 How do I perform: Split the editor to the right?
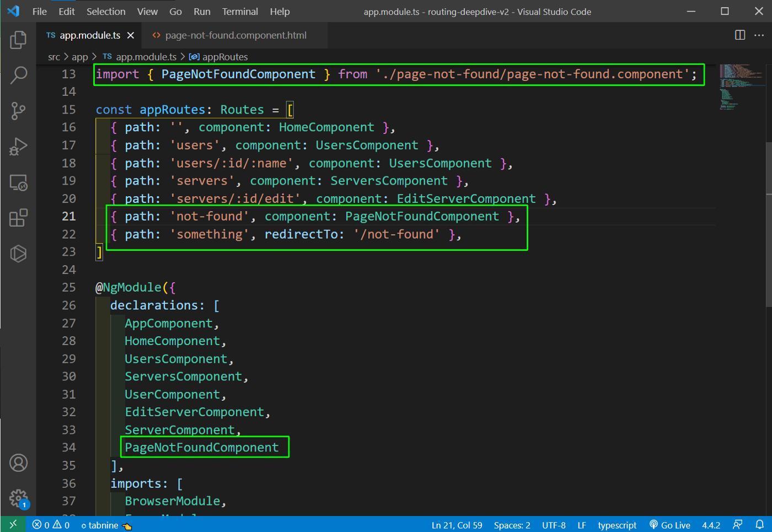click(x=740, y=35)
